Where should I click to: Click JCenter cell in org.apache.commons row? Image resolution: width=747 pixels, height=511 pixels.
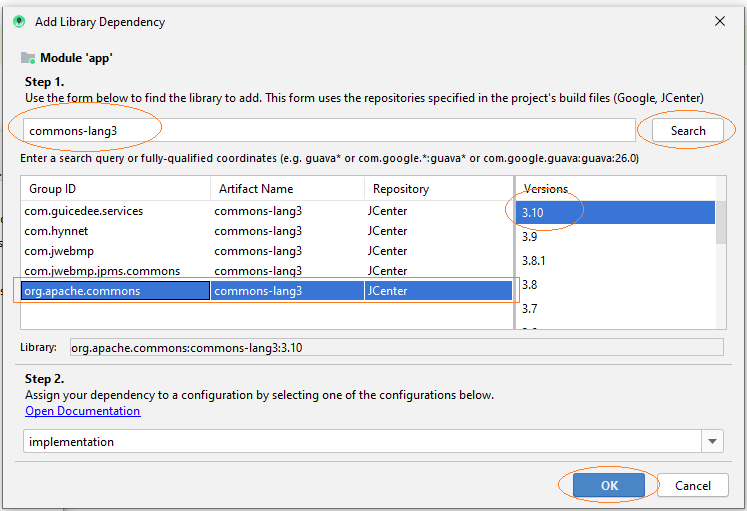tap(438, 291)
